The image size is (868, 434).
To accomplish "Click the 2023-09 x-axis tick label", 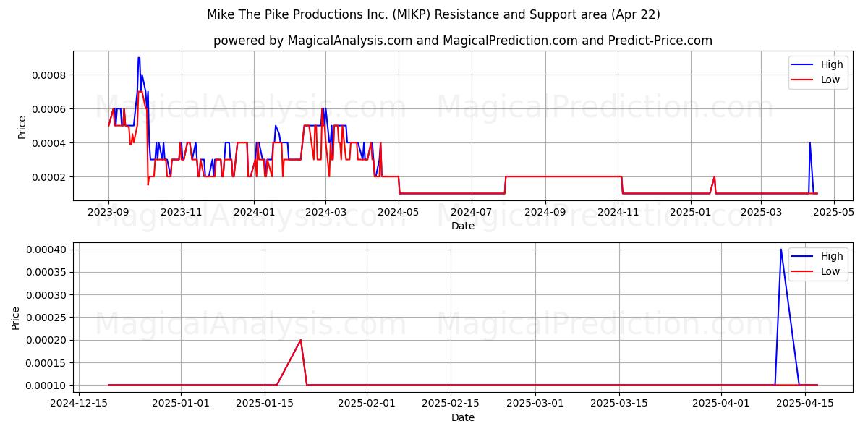I will (x=109, y=212).
